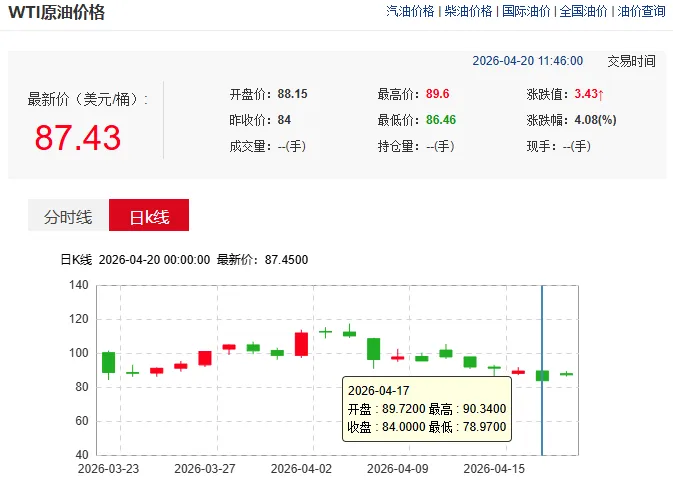Click the WTI原油价格 heading
The image size is (673, 481).
point(57,12)
